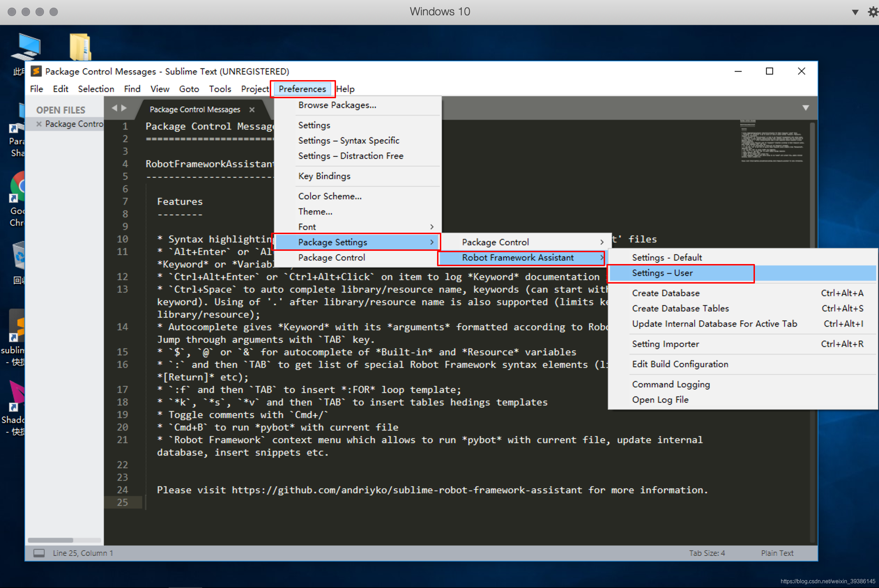Select Settings – Distraction Free
Image resolution: width=879 pixels, height=588 pixels.
357,156
